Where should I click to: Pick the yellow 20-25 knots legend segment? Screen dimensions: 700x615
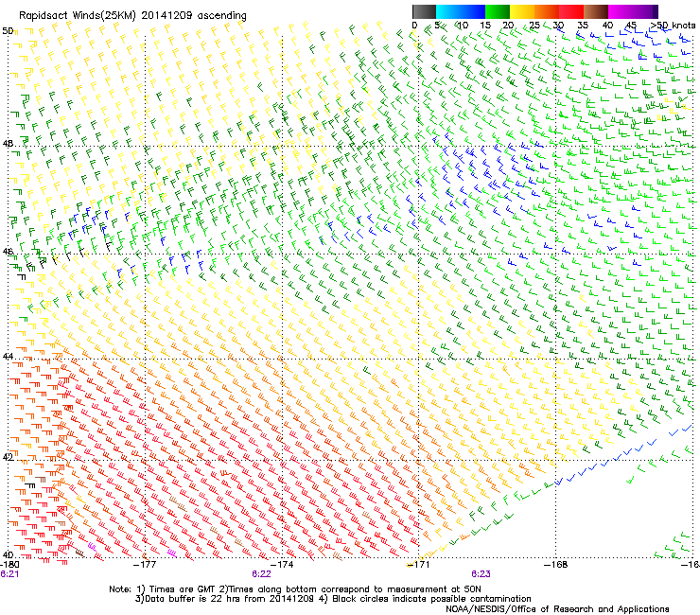522,11
